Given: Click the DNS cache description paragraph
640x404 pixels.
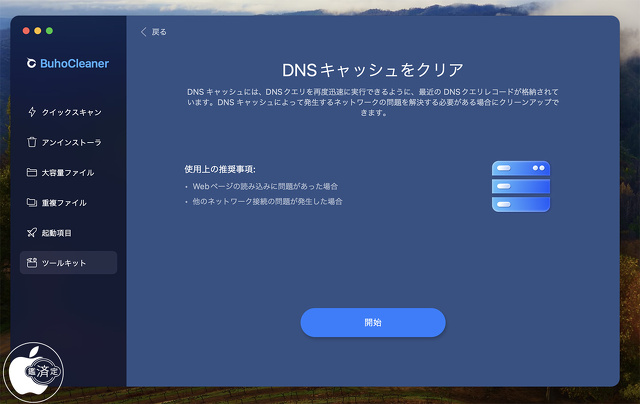Looking at the screenshot, I should click(x=373, y=102).
